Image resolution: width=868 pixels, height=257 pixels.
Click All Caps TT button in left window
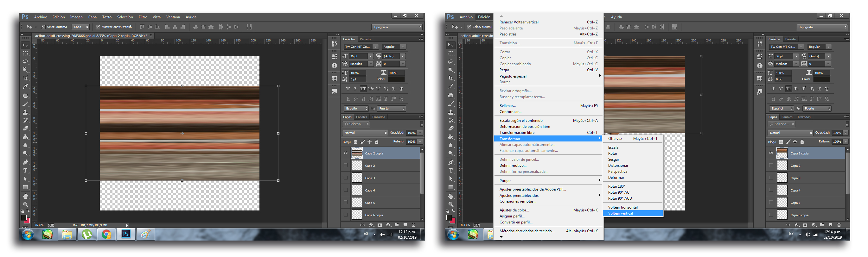pyautogui.click(x=363, y=89)
